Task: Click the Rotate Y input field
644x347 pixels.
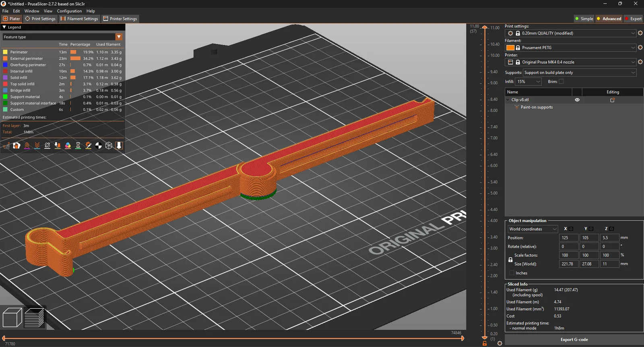Action: coord(589,247)
